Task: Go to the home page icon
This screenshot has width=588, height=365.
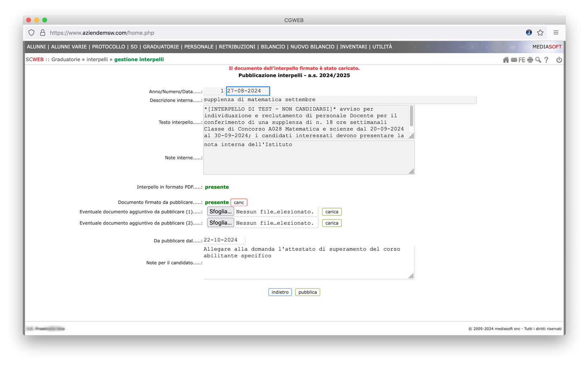Action: (x=506, y=60)
